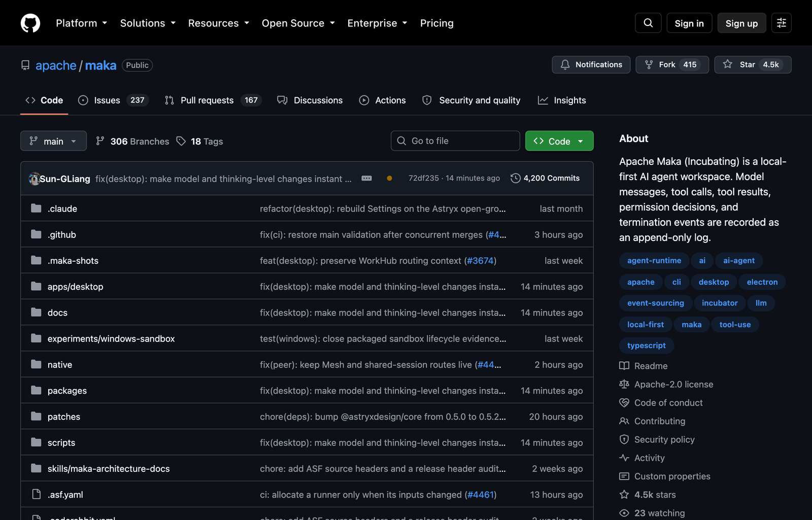Select the local-first topic tag
This screenshot has width=812, height=520.
[x=646, y=324]
